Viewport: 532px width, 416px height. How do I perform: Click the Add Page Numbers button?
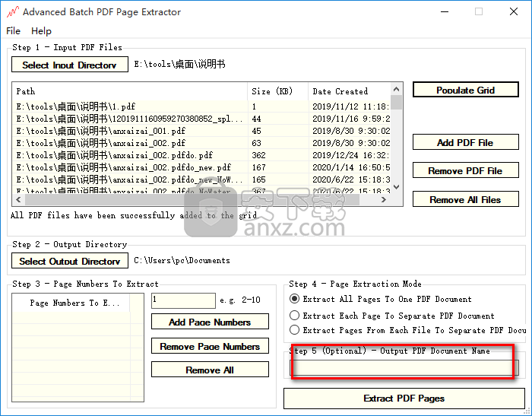click(210, 322)
